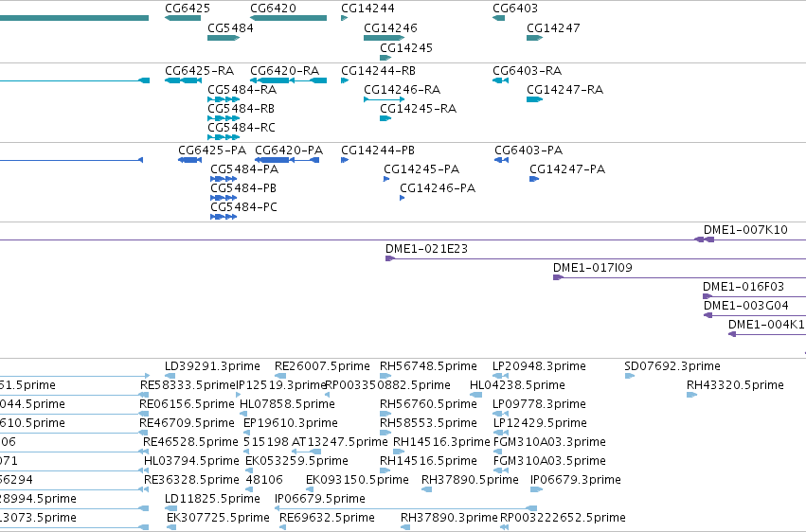This screenshot has height=532, width=806.
Task: Select the CG14246-RA transcript label
Action: 402,90
